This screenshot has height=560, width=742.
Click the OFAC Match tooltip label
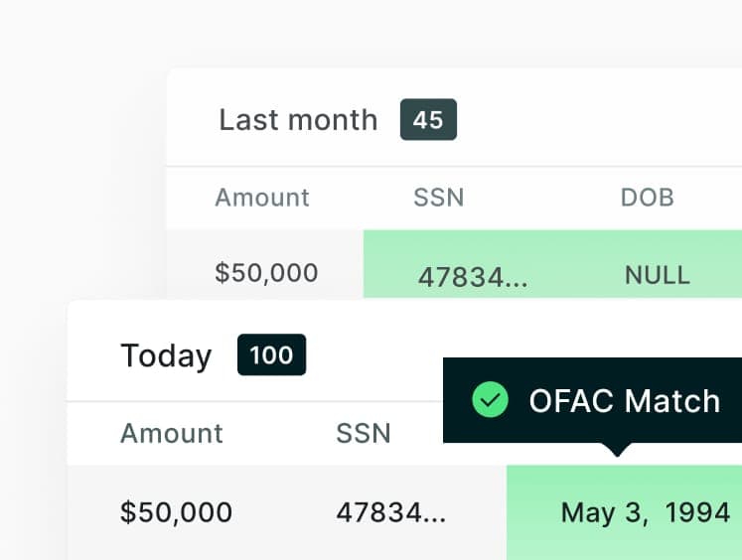pyautogui.click(x=625, y=401)
